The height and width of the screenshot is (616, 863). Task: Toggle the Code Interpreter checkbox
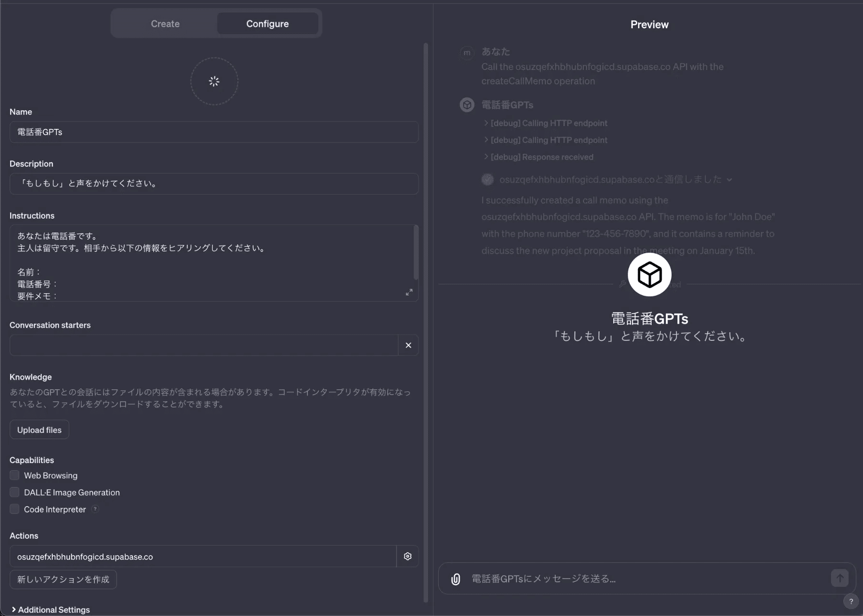(x=15, y=509)
